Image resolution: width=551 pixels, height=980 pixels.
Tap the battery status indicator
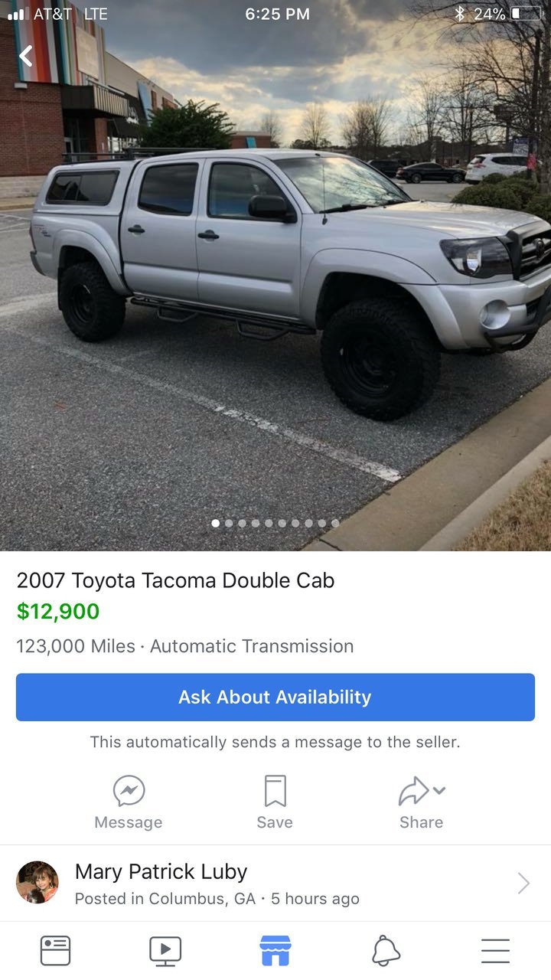pos(526,14)
